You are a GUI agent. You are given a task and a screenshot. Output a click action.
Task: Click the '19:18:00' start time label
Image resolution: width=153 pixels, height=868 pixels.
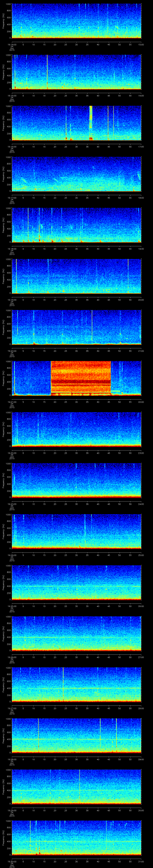(x=12, y=249)
